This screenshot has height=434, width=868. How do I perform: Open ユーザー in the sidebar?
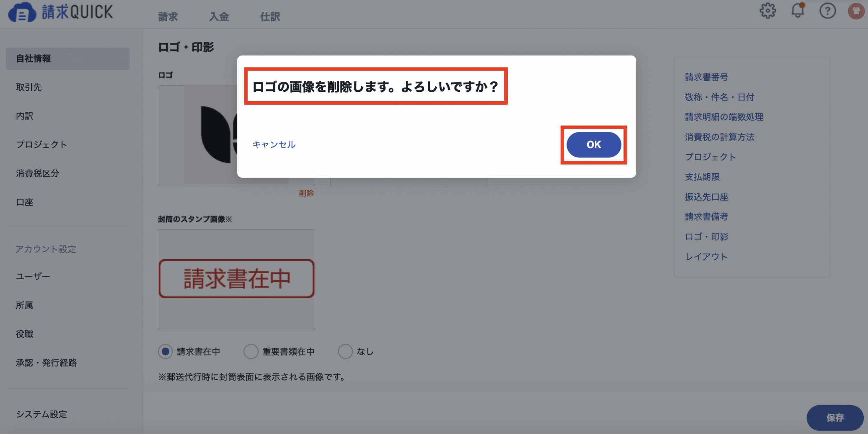tap(33, 276)
